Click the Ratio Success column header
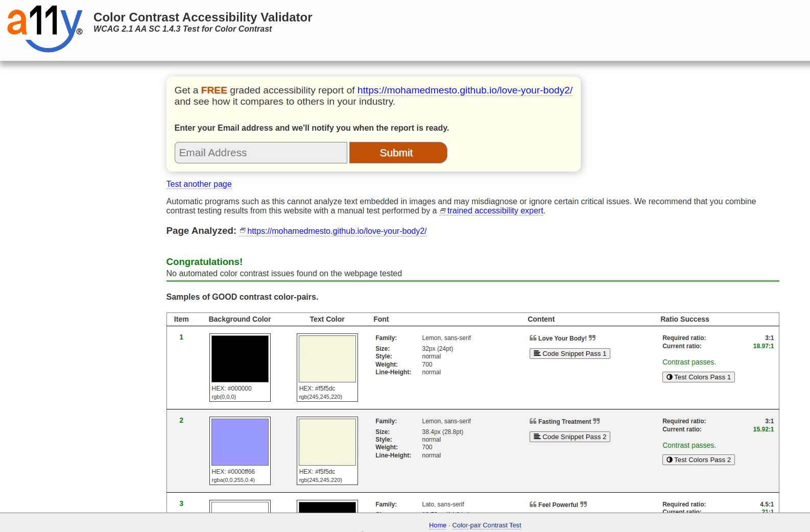Screen dimensions: 810x532 tap(685, 319)
